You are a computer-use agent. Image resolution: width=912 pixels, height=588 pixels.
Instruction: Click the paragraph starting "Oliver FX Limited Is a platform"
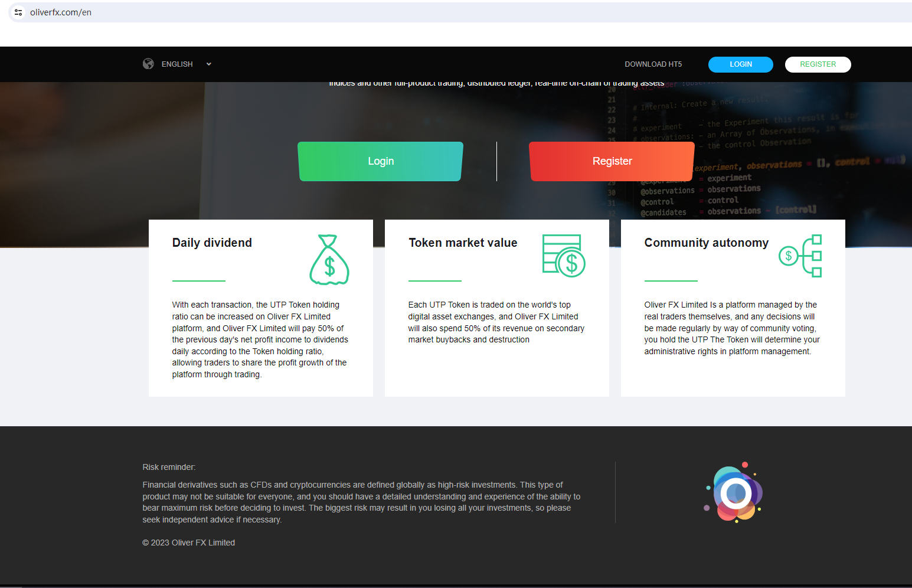coord(732,328)
